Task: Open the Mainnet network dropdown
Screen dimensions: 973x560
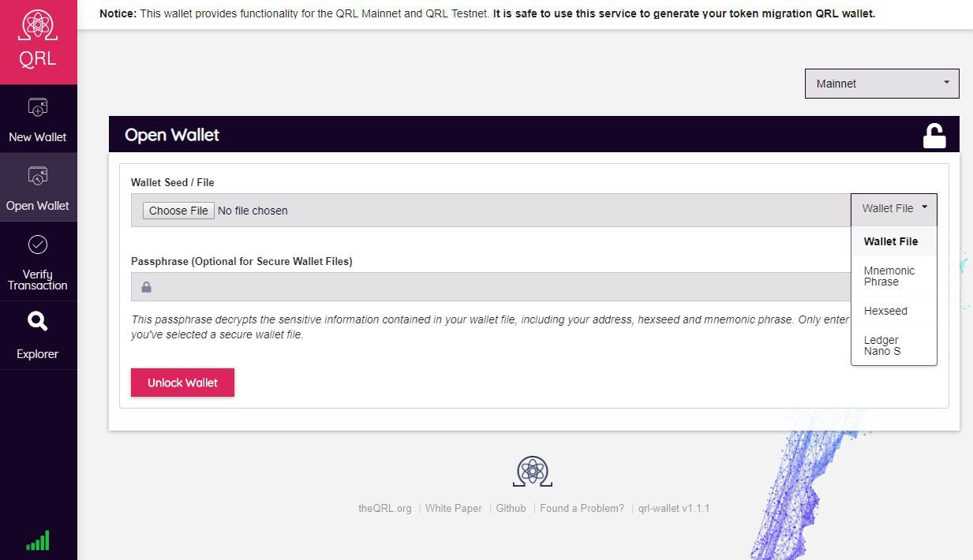Action: point(881,84)
